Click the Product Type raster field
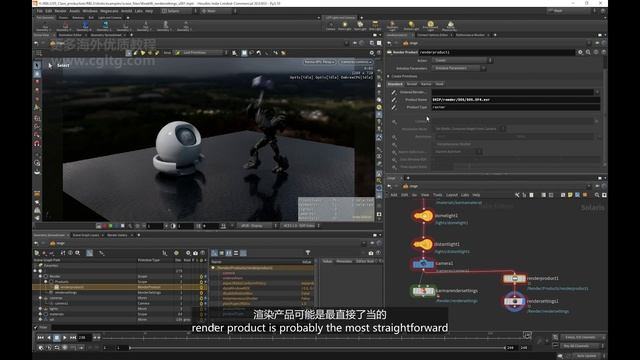640x360 pixels. pyautogui.click(x=516, y=107)
